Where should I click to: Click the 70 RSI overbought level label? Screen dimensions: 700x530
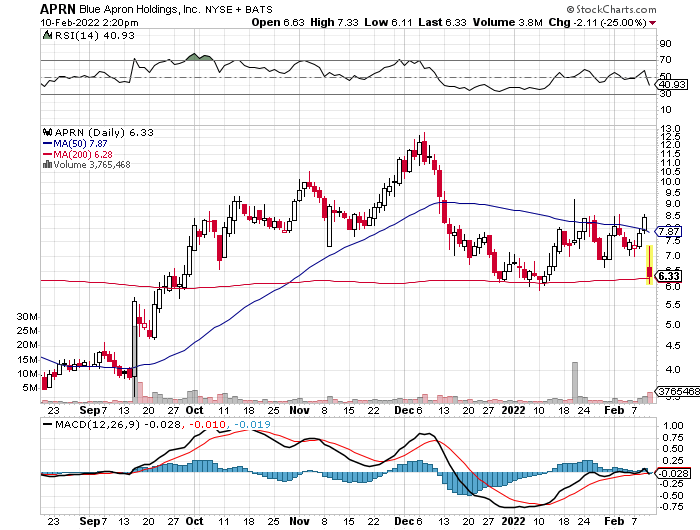click(x=665, y=59)
